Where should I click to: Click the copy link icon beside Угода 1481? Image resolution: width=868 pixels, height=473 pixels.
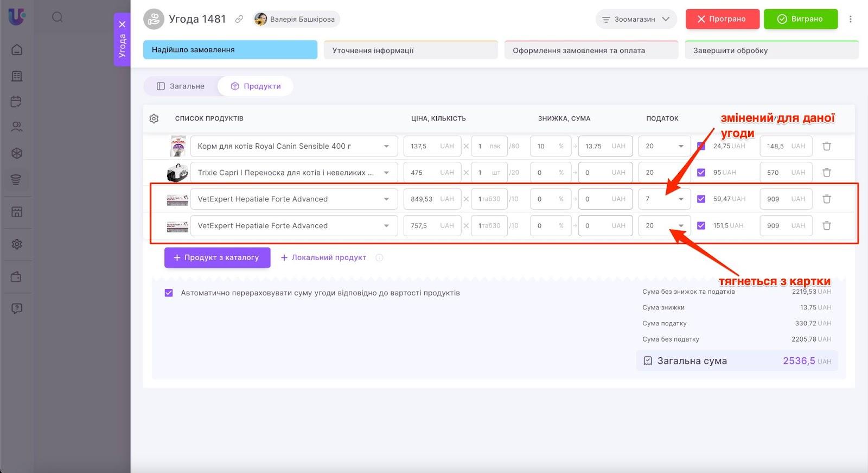tap(239, 19)
